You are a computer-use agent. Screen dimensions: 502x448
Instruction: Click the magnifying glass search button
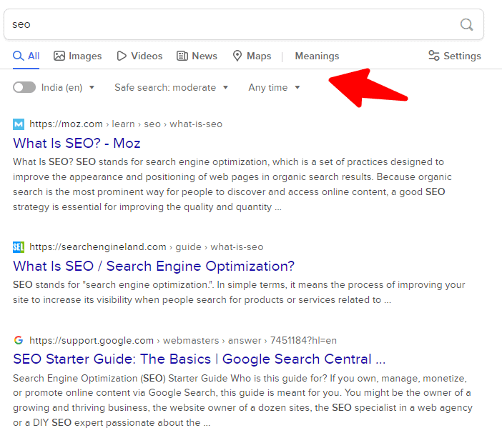coord(466,24)
